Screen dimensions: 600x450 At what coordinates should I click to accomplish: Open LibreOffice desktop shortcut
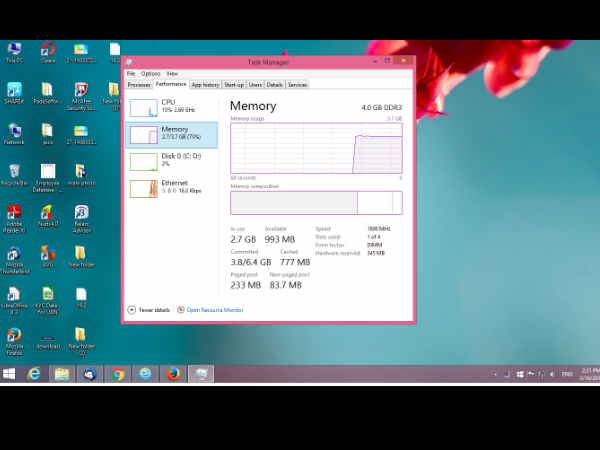click(x=14, y=301)
